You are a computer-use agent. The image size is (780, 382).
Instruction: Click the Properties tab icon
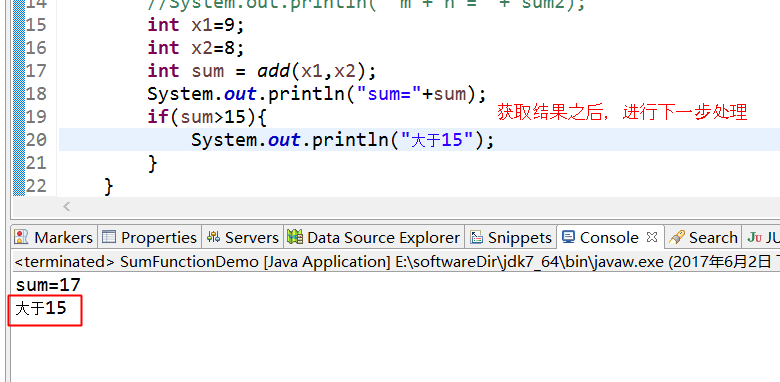point(108,237)
